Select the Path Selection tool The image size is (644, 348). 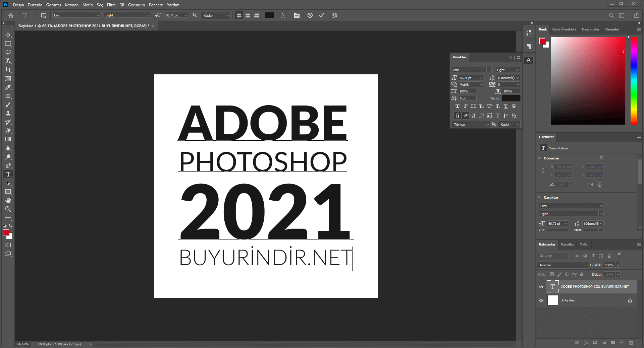click(8, 183)
